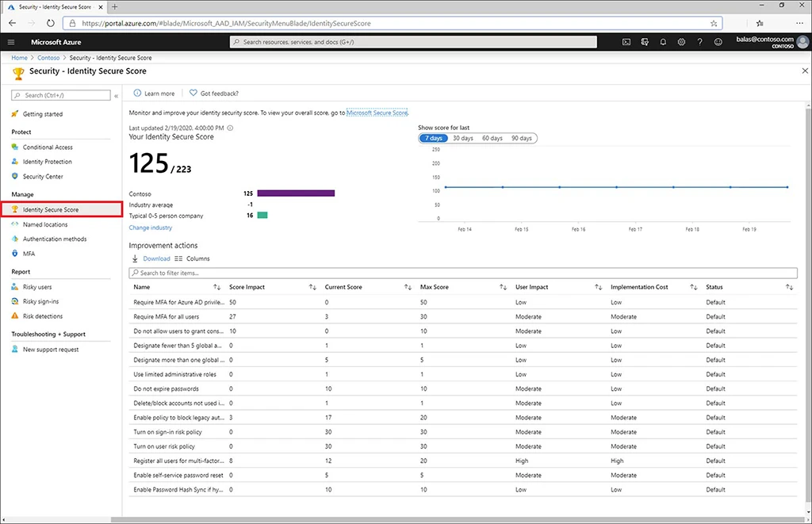
Task: Close the Identity Secure Score blade
Action: [x=805, y=71]
